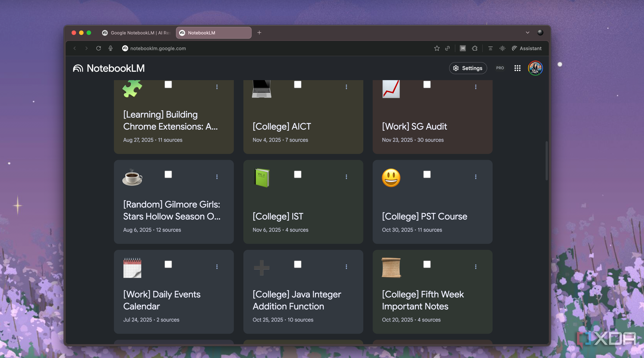Click the browser profile circle in tab bar
644x358 pixels.
(540, 33)
